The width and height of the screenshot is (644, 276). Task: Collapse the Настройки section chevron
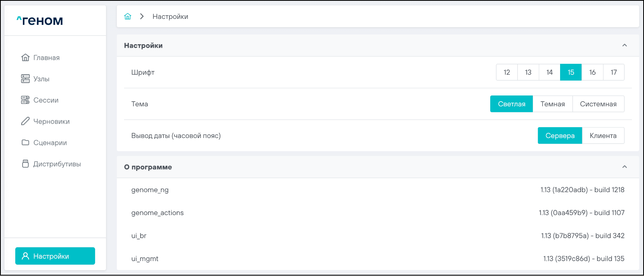(624, 45)
